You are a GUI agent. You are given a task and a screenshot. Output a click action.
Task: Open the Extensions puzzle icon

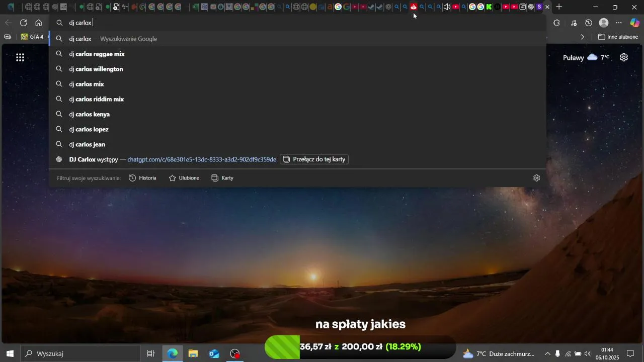tap(556, 23)
